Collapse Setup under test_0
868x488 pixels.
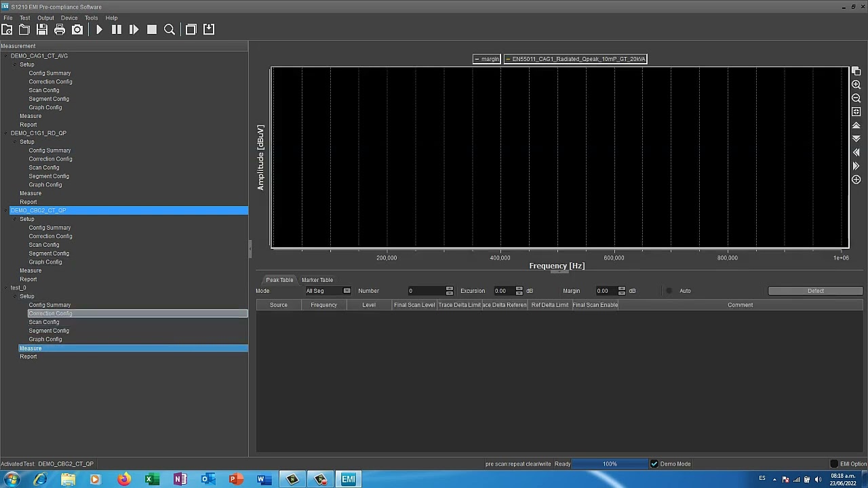[x=15, y=296]
